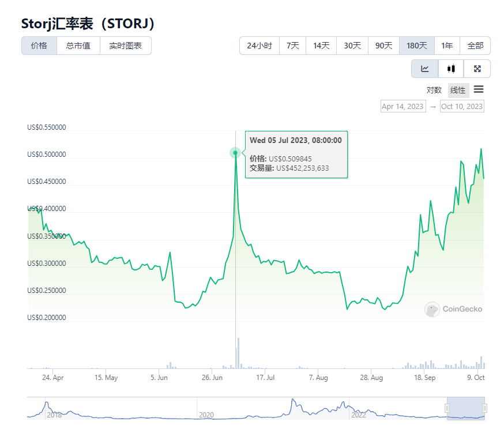504x429 pixels.
Task: Switch to line chart view icon
Action: click(x=425, y=69)
